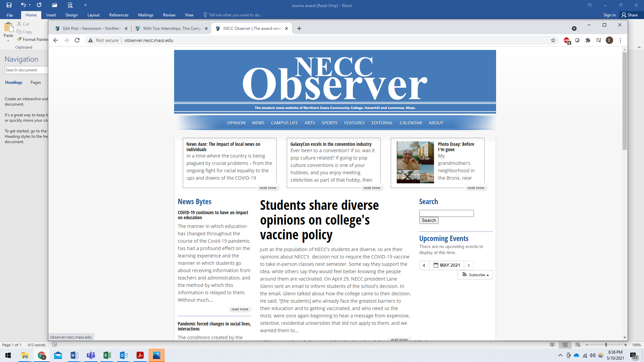Switch to the Design ribbon tab
The image size is (644, 362).
click(x=71, y=15)
